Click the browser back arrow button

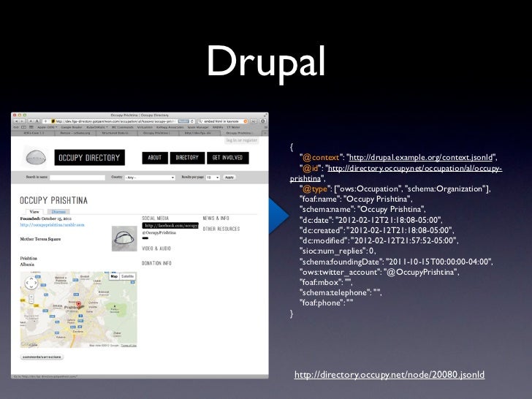click(16, 121)
